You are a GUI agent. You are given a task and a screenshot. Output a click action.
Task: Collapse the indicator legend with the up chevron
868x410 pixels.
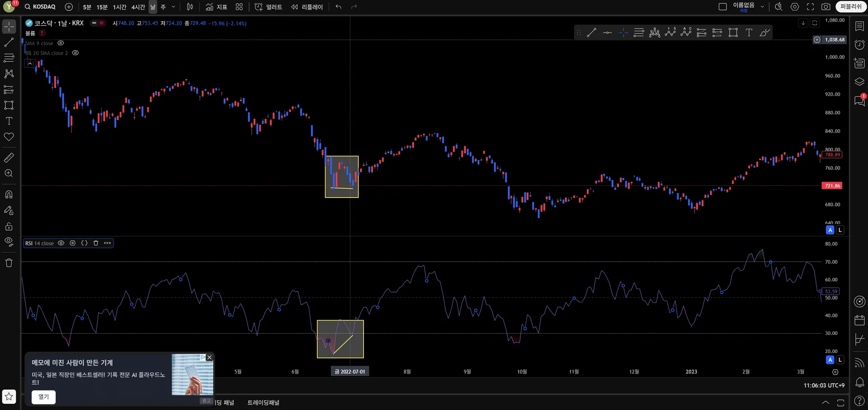(x=30, y=63)
